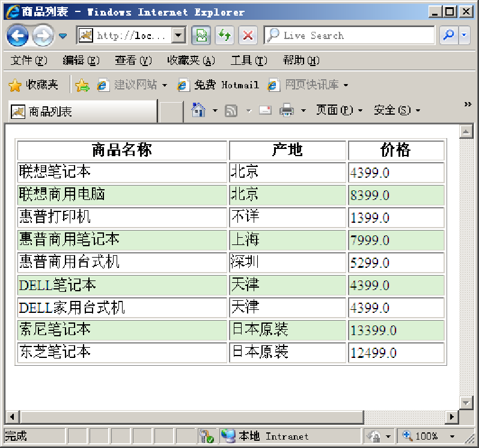Expand the Home dropdown arrow

(215, 110)
